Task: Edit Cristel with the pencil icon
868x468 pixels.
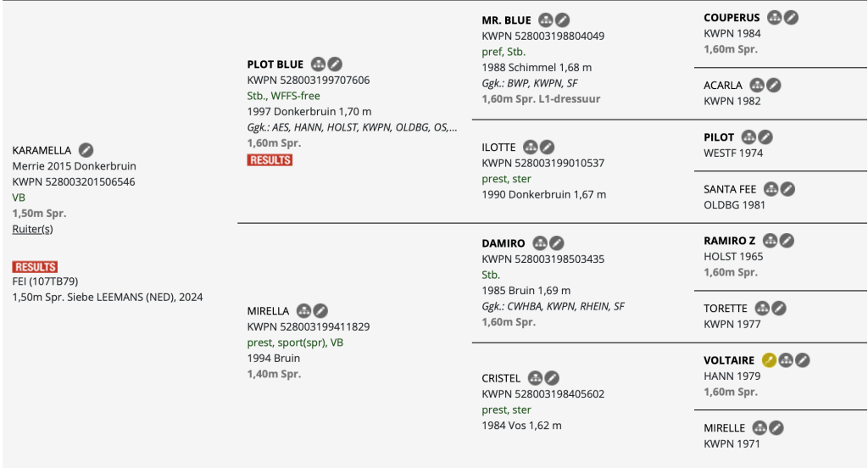Action: 552,378
